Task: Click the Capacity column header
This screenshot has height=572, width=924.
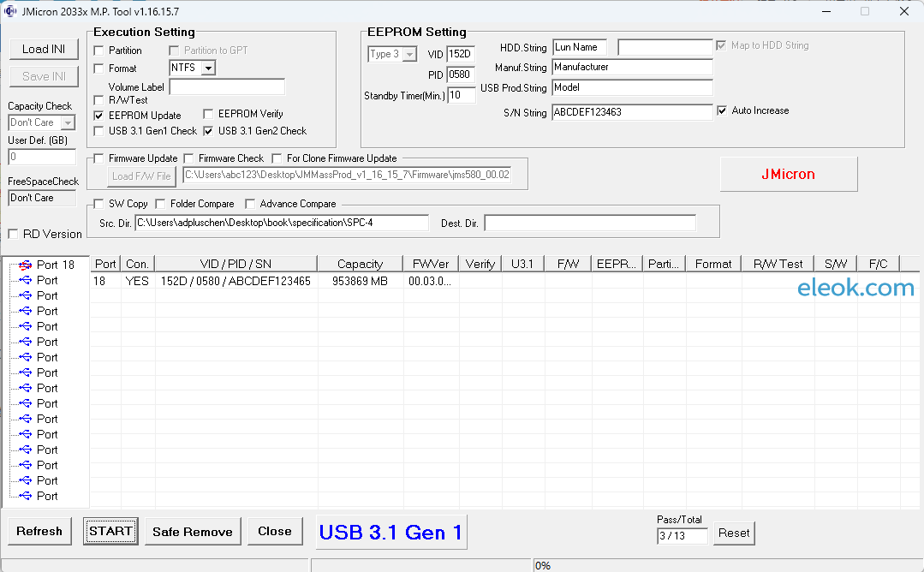Action: pyautogui.click(x=360, y=264)
